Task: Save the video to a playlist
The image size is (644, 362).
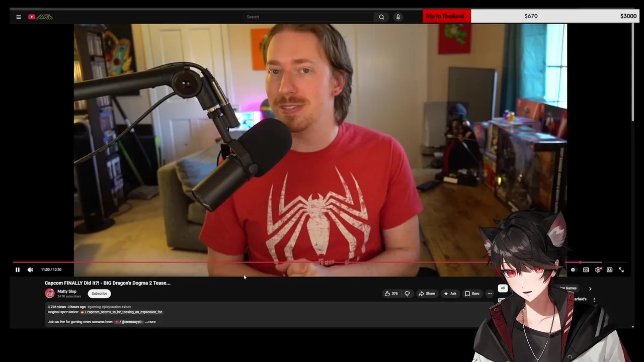Action: pos(472,294)
